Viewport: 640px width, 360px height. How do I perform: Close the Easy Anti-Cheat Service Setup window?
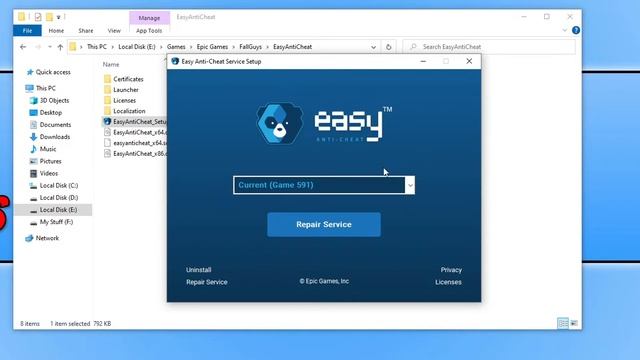(x=469, y=61)
